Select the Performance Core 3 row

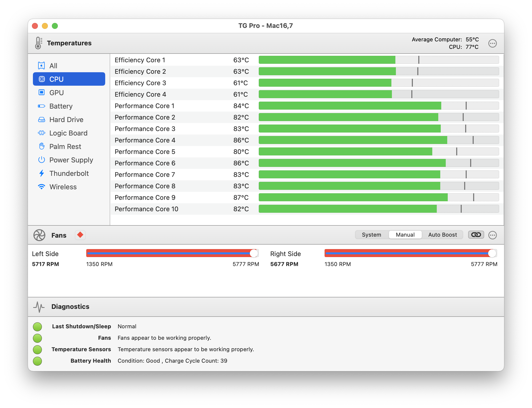click(x=307, y=129)
